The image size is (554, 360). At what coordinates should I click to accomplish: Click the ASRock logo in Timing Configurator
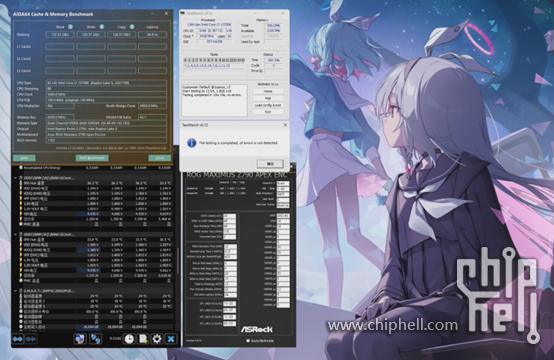click(x=257, y=329)
